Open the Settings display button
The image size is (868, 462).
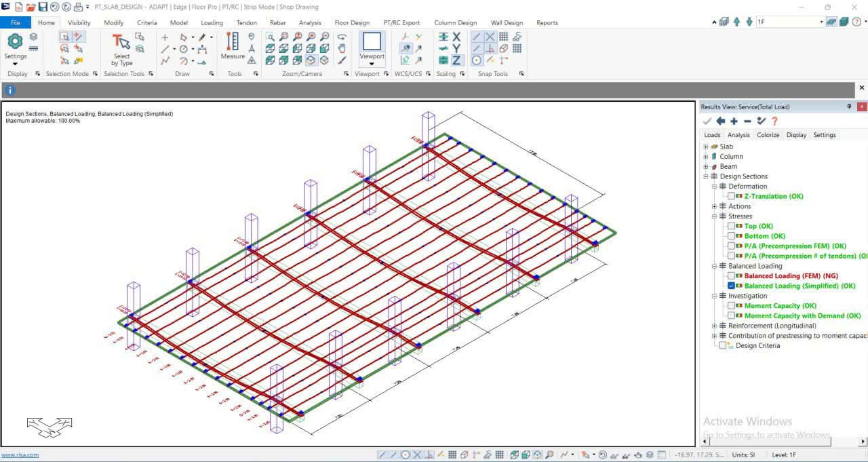(x=15, y=46)
